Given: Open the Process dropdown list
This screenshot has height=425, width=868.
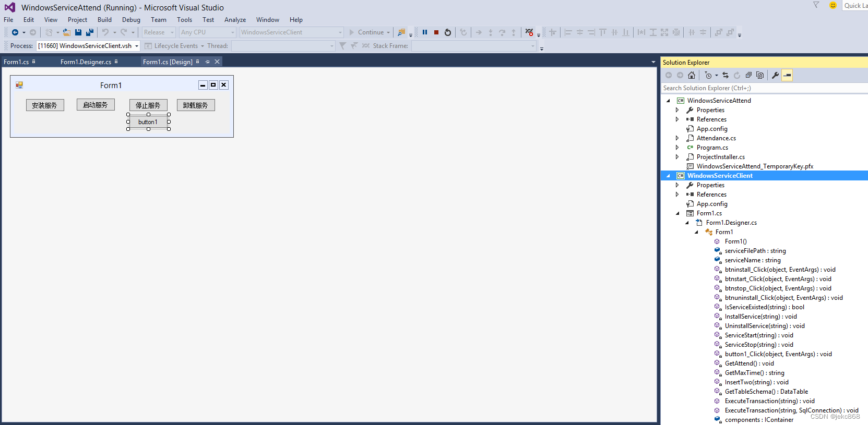Looking at the screenshot, I should click(88, 46).
